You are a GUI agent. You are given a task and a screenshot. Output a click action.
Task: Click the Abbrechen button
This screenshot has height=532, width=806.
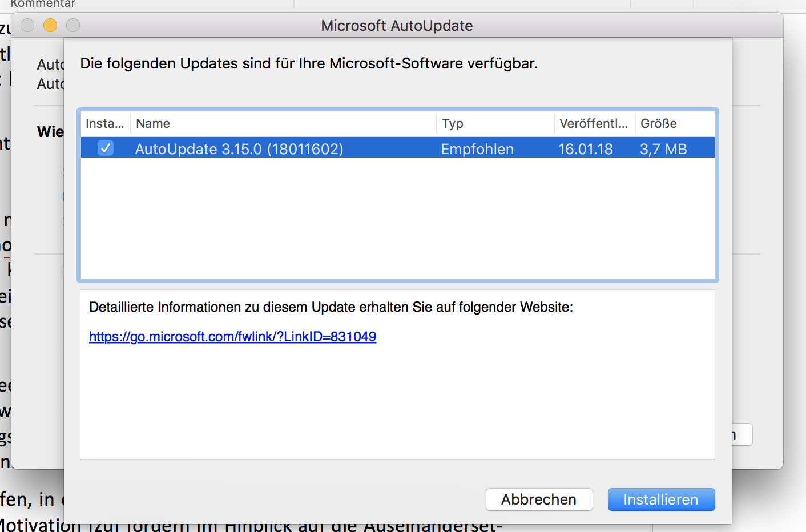point(539,499)
